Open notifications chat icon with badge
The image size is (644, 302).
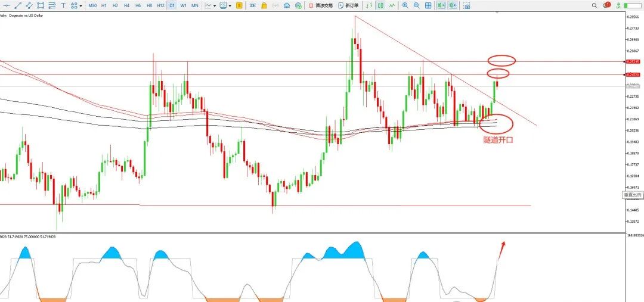(x=606, y=5)
